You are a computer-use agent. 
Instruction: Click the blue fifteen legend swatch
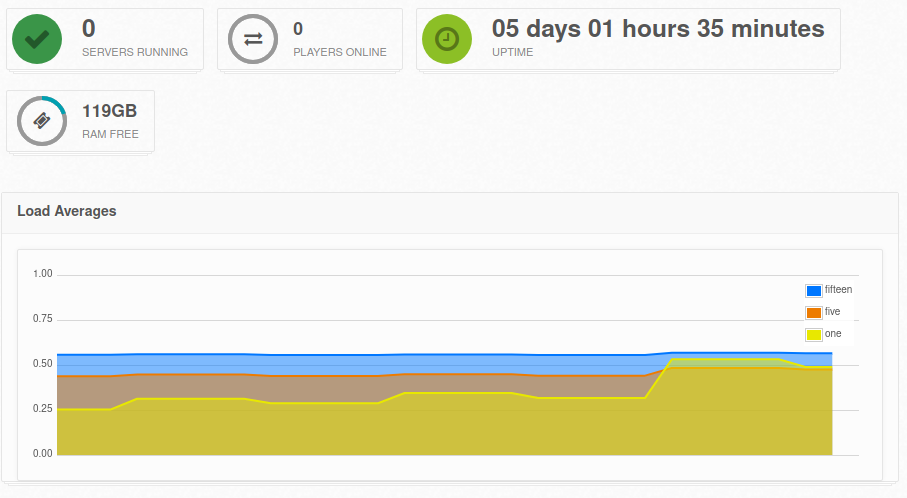[x=813, y=290]
